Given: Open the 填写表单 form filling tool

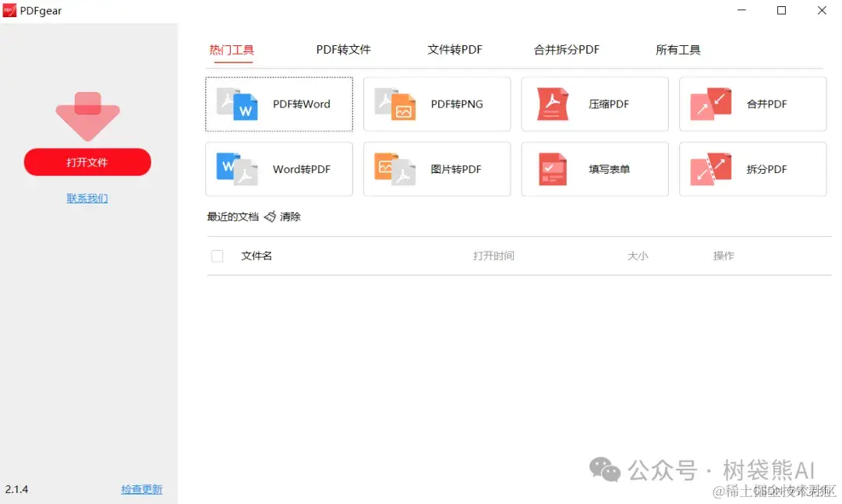Looking at the screenshot, I should [595, 169].
